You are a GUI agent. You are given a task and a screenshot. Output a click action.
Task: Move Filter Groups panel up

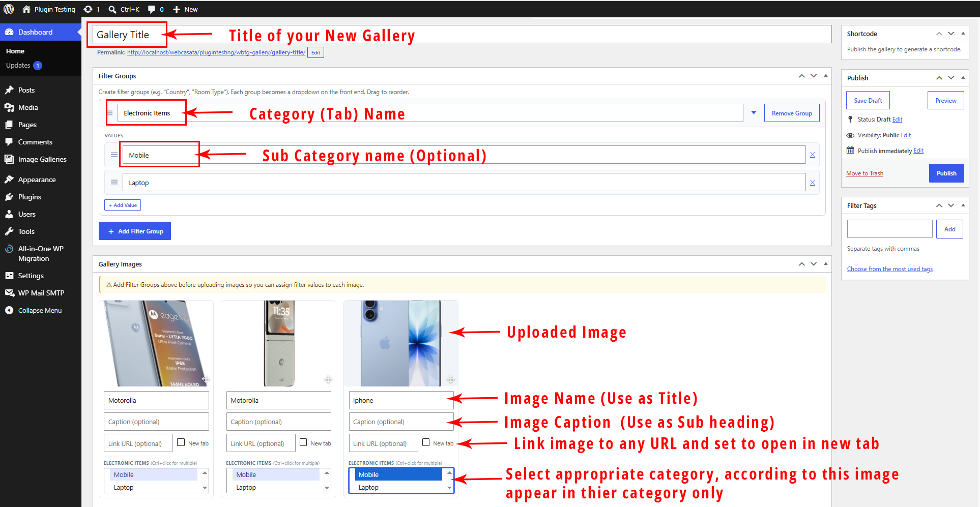click(801, 76)
